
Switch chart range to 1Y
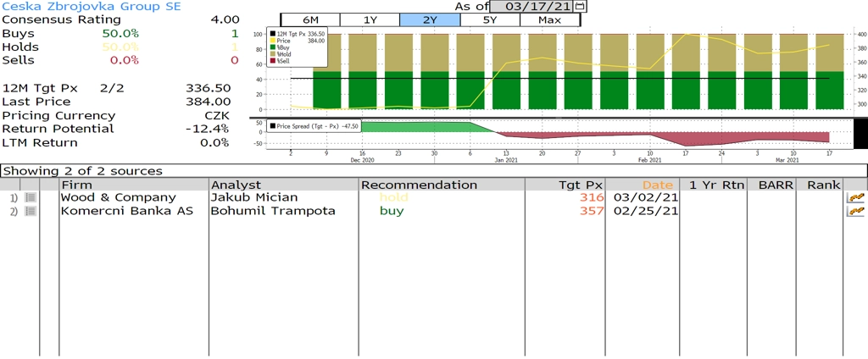[370, 20]
